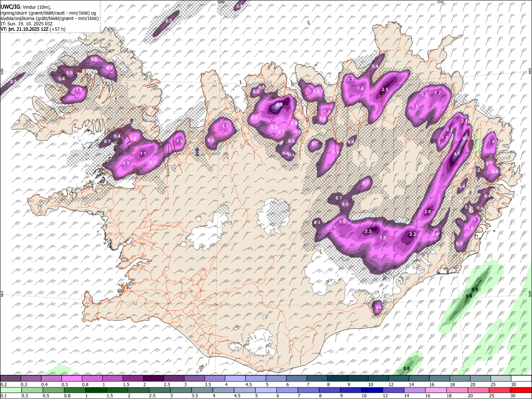The height and width of the screenshot is (399, 532).
Task: Select the snow scale swatch between 9 and 10
Action: (x=357, y=379)
